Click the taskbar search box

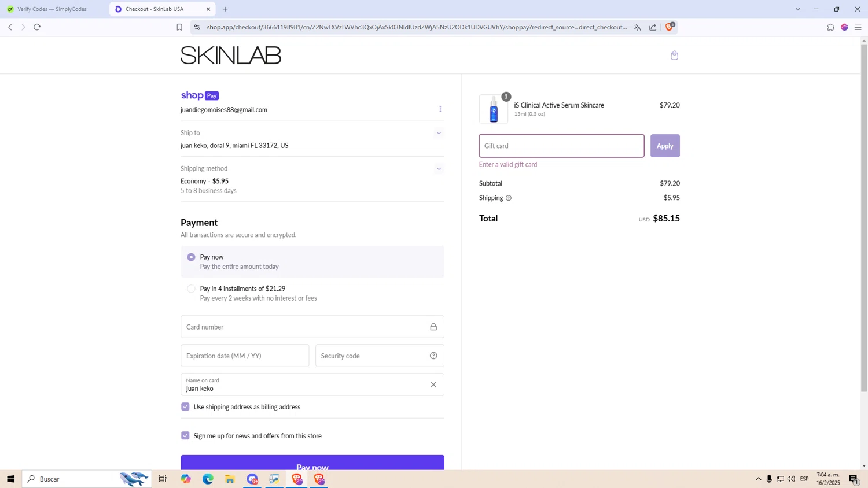click(87, 479)
